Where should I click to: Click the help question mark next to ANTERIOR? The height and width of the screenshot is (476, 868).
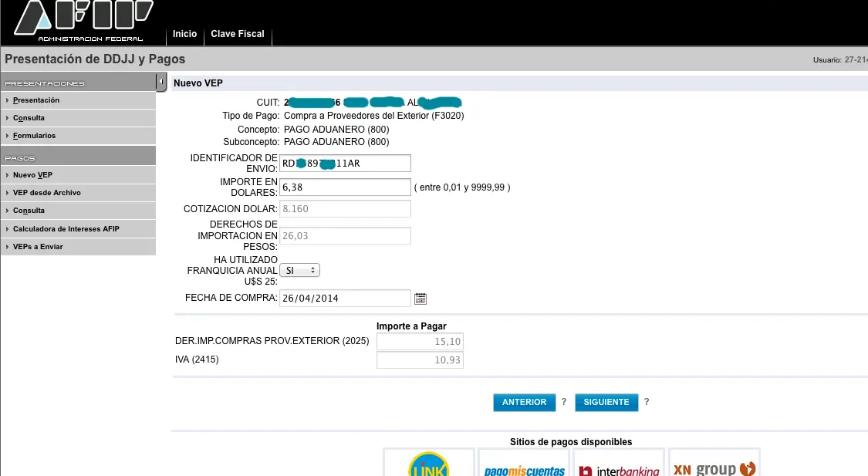(563, 402)
